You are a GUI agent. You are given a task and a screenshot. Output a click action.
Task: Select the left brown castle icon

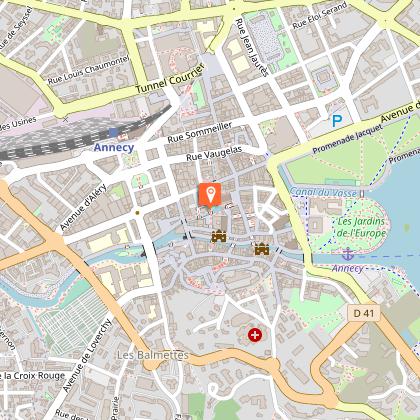click(219, 236)
